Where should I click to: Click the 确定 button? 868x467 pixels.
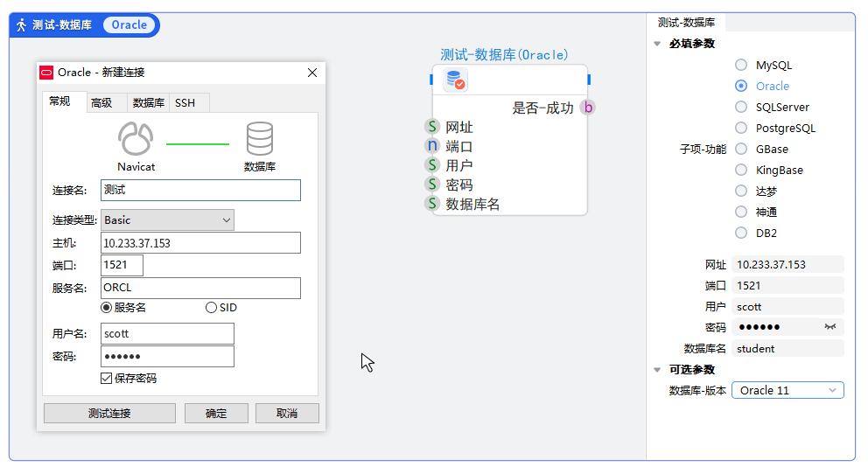pyautogui.click(x=216, y=413)
